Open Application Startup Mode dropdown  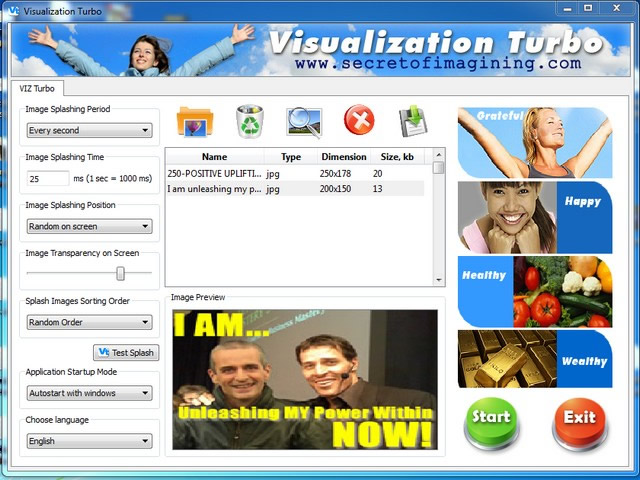[x=89, y=393]
